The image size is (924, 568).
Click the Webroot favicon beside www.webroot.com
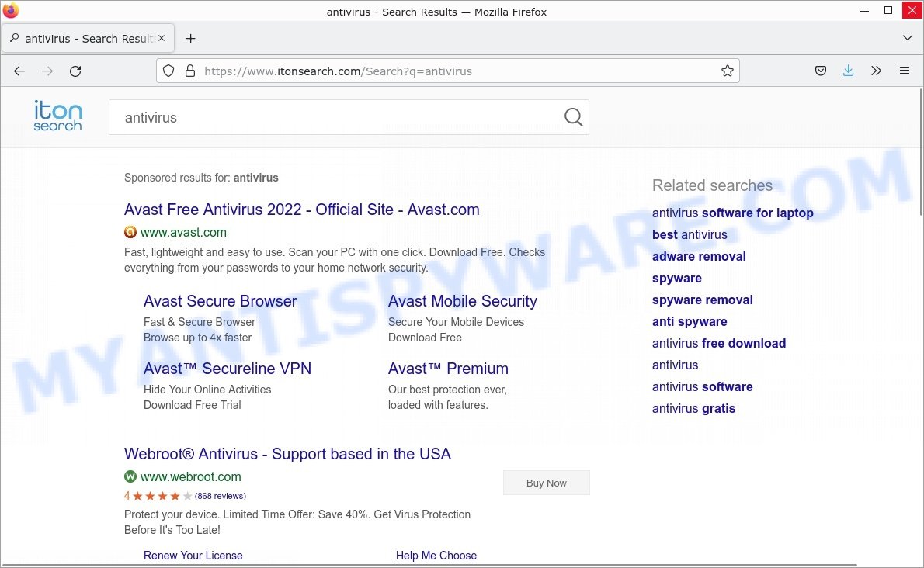[x=130, y=476]
